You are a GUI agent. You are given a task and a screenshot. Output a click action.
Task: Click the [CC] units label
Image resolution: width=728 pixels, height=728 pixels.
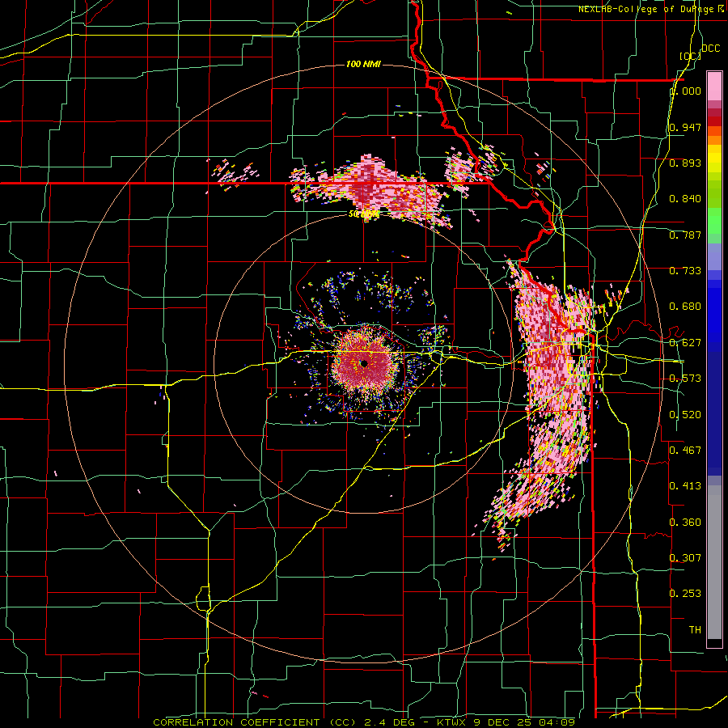click(690, 56)
